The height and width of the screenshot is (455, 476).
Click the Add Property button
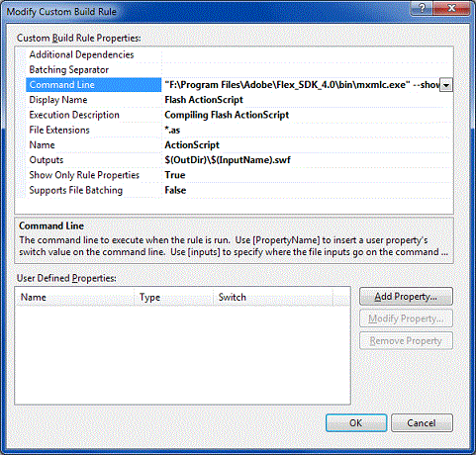click(406, 297)
